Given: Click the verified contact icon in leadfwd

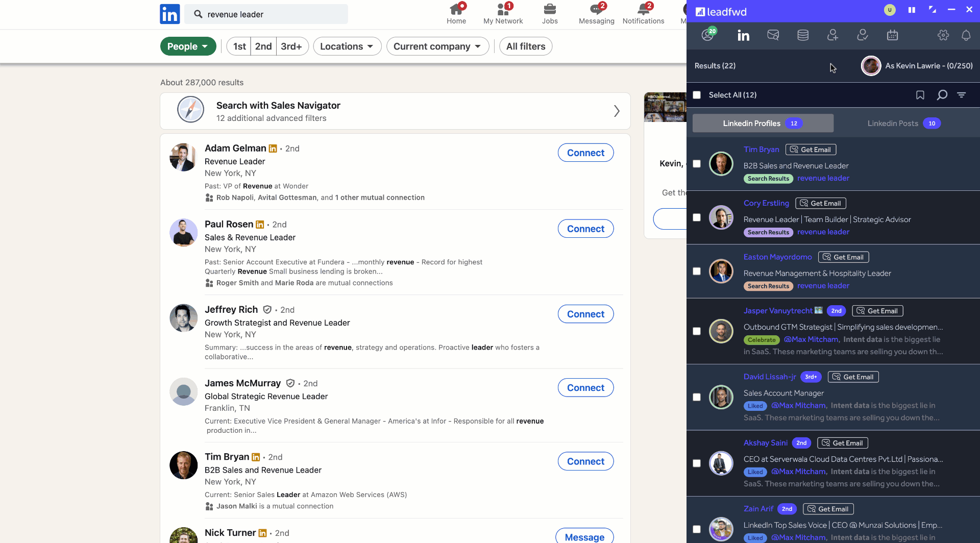Looking at the screenshot, I should [x=862, y=35].
